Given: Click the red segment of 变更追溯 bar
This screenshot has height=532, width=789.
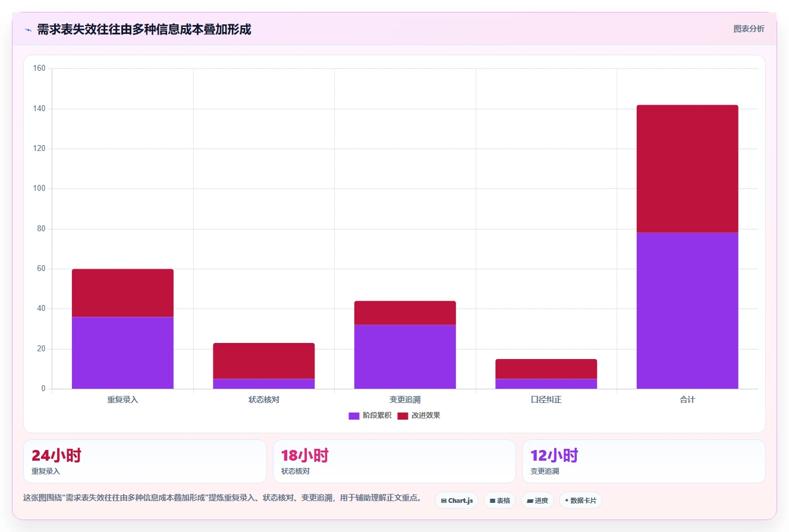Looking at the screenshot, I should (x=405, y=313).
